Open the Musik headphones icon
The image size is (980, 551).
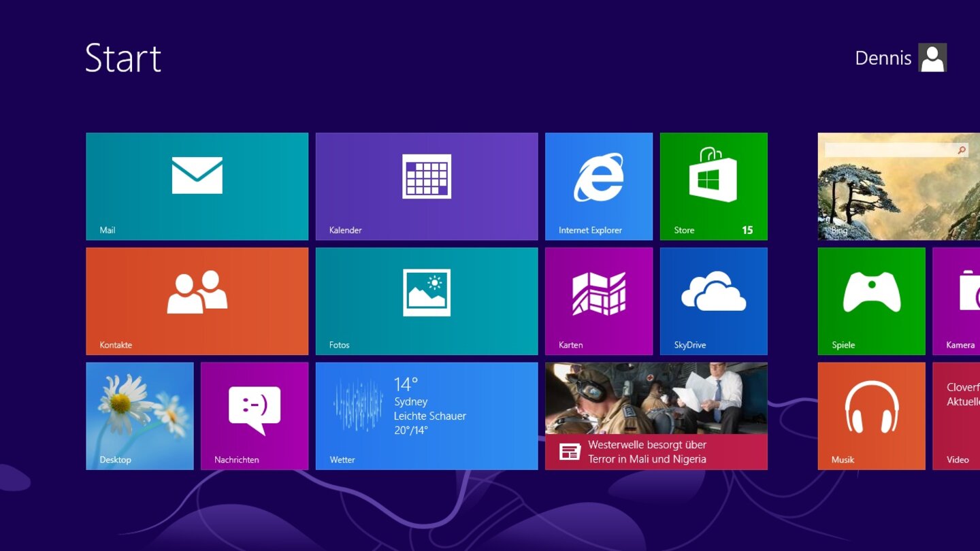click(872, 407)
